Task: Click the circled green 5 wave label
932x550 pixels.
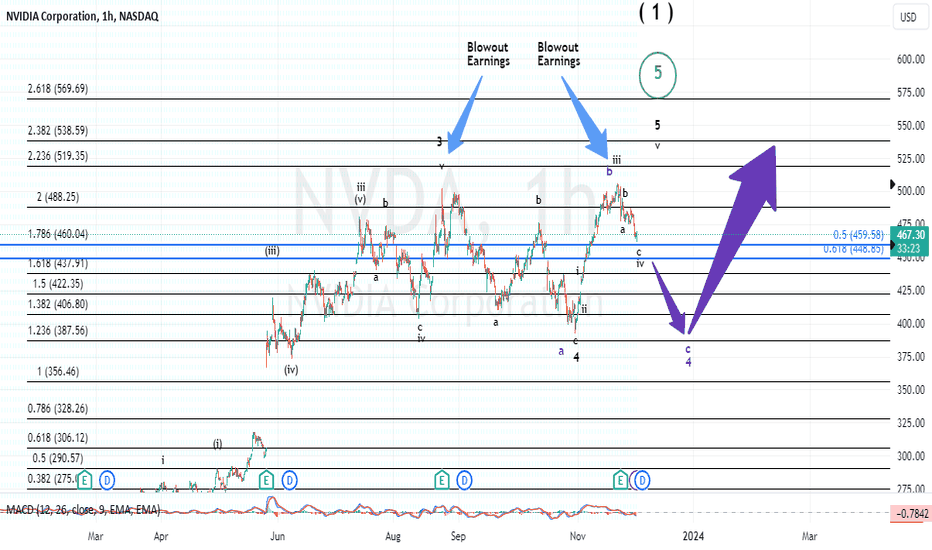Action: (x=657, y=74)
